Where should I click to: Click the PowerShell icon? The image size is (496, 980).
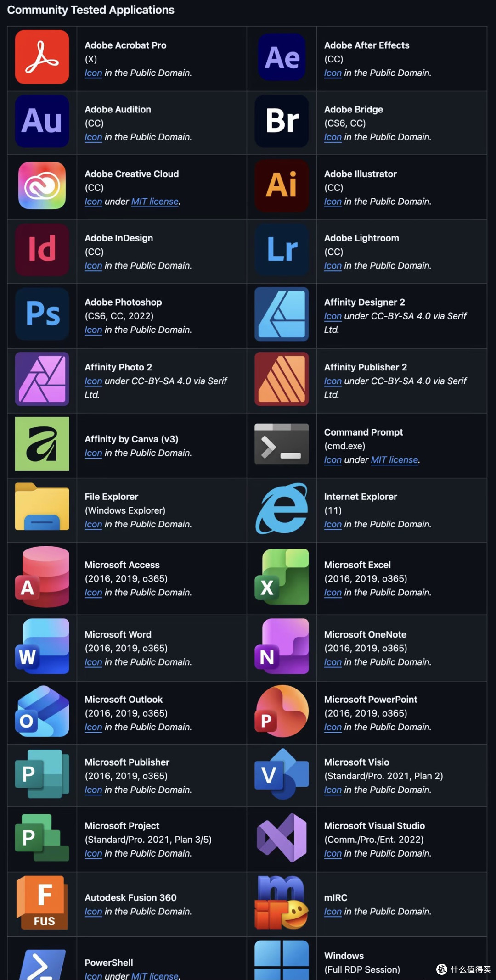click(x=42, y=964)
